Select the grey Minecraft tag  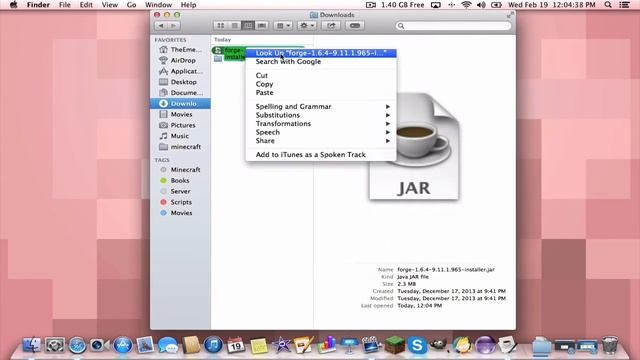tap(180, 169)
